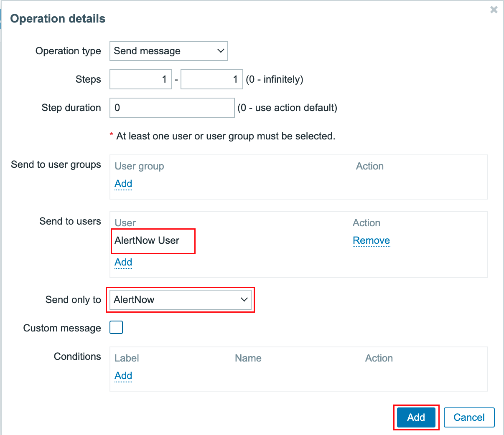Viewport: 504px width, 435px height.
Task: Click the Operation details heading
Action: (58, 19)
